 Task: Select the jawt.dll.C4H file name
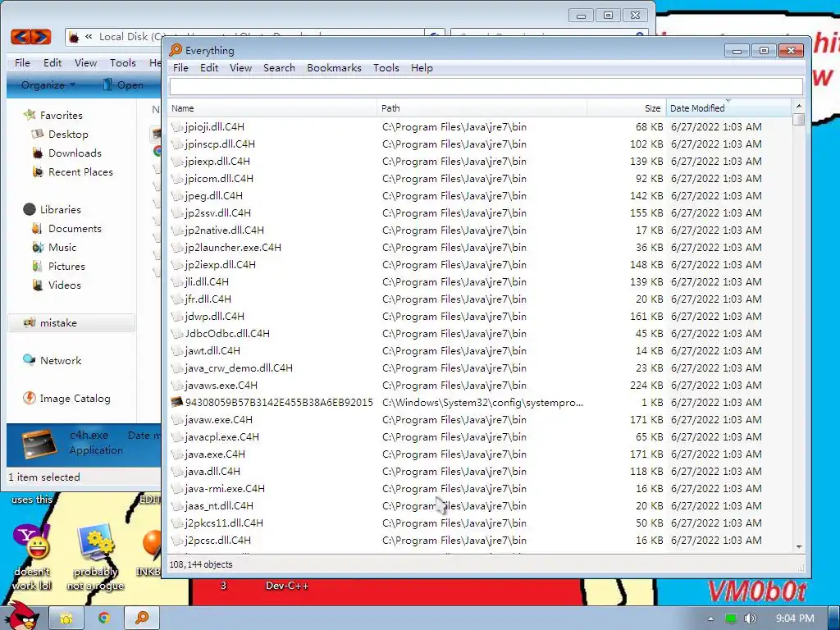212,351
